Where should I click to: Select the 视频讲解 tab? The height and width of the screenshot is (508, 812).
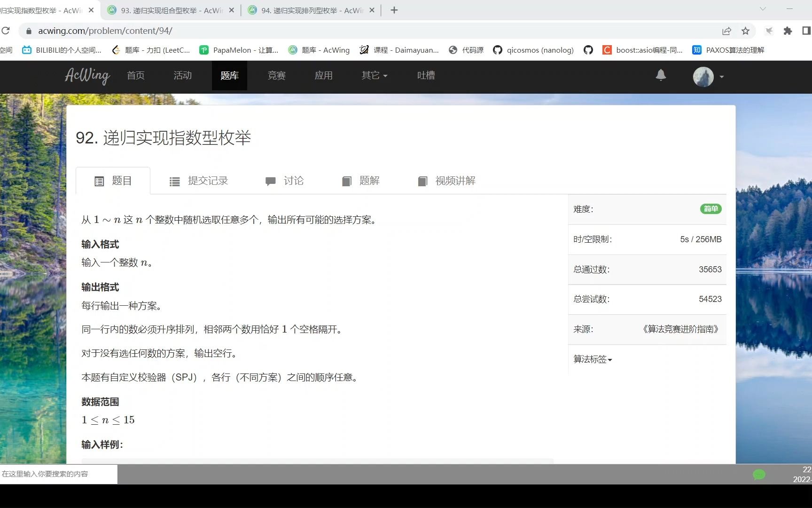445,181
